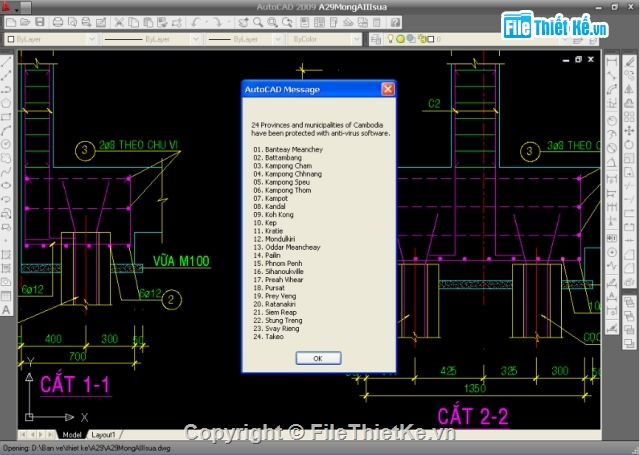
Task: Click the '21. Siem Reap' list entry
Action: coord(275,312)
